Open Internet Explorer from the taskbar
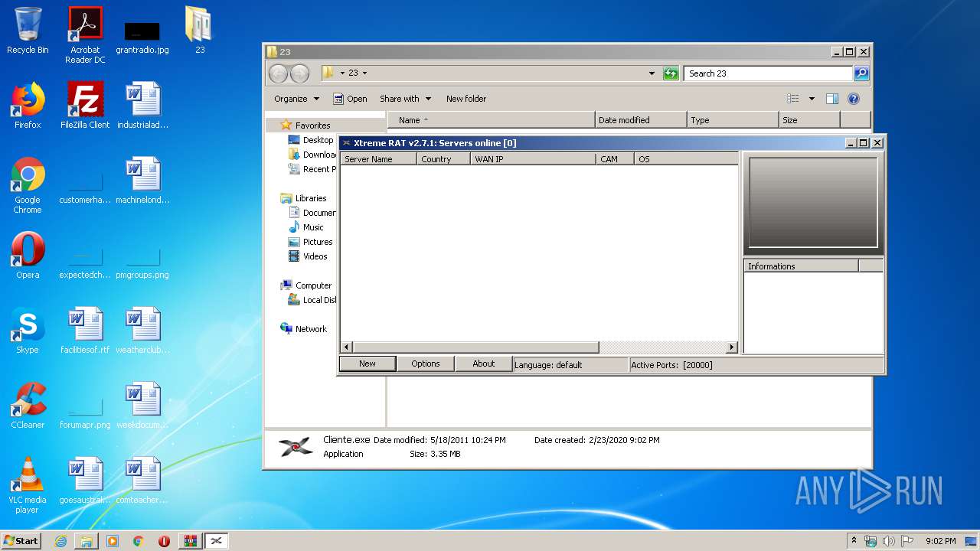The width and height of the screenshot is (980, 551). (x=60, y=541)
